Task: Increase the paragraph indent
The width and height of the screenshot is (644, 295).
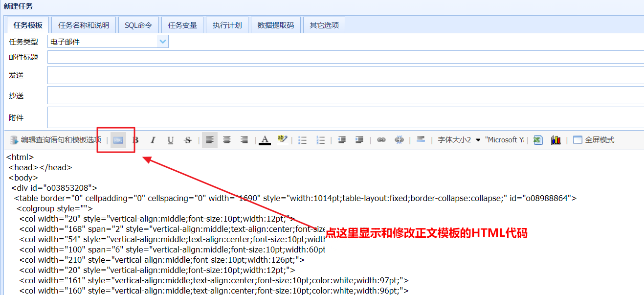Action: click(x=359, y=140)
